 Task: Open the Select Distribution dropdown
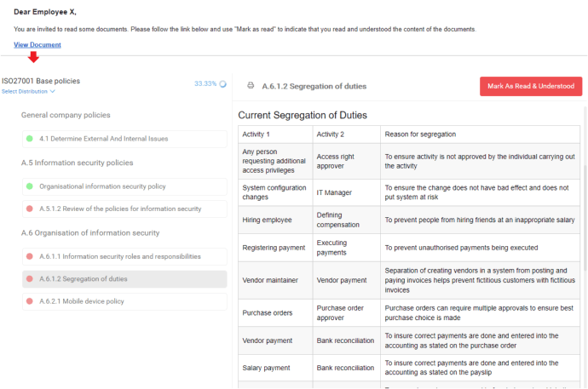(26, 91)
